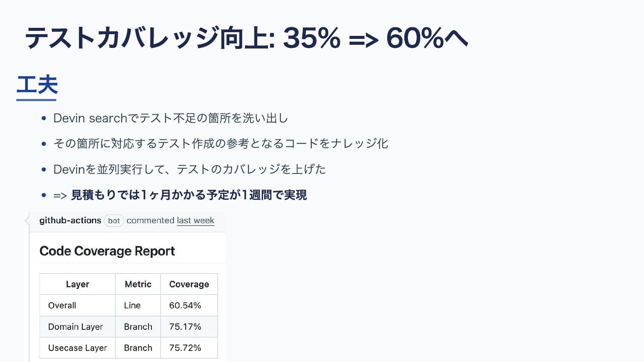Click the 'Devin search' bullet text
The height and width of the screenshot is (362, 644).
point(170,118)
